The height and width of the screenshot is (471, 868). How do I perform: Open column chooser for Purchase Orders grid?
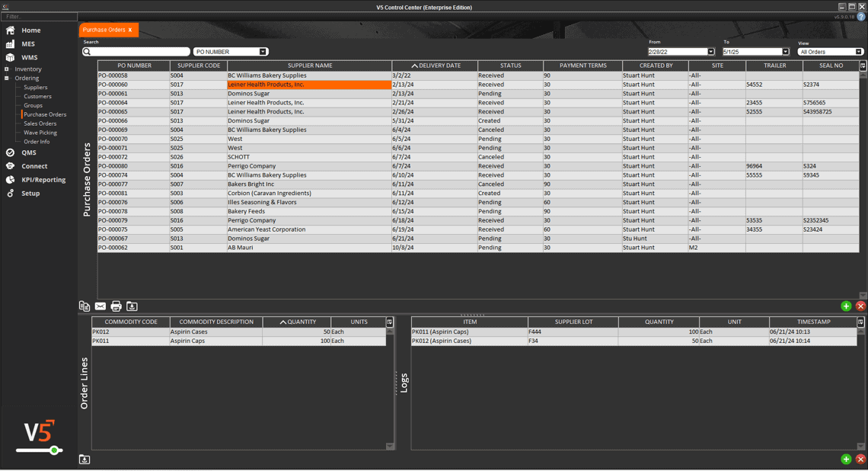click(x=863, y=66)
